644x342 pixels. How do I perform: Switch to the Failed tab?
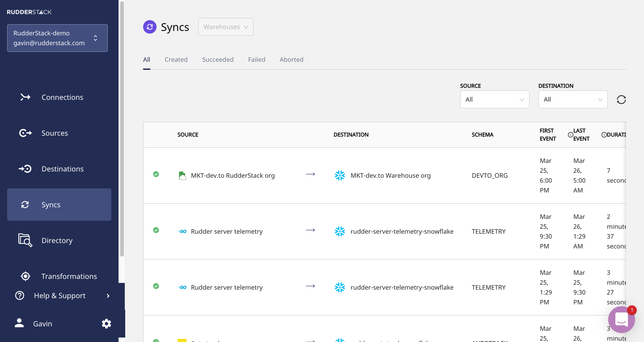[x=257, y=60]
